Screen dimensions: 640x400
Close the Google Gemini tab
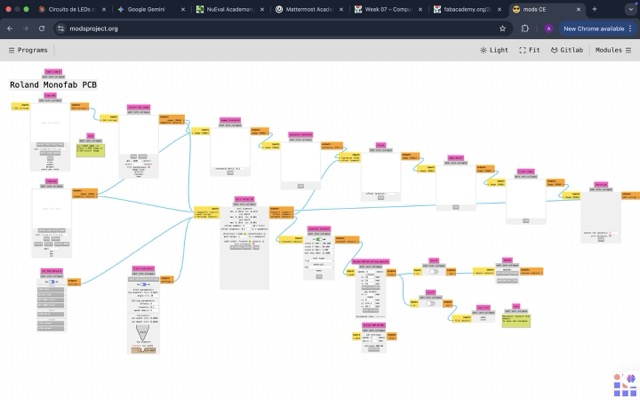pyautogui.click(x=183, y=9)
